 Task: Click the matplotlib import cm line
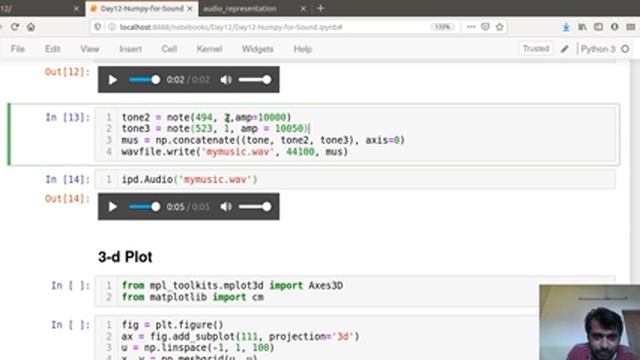pyautogui.click(x=193, y=297)
